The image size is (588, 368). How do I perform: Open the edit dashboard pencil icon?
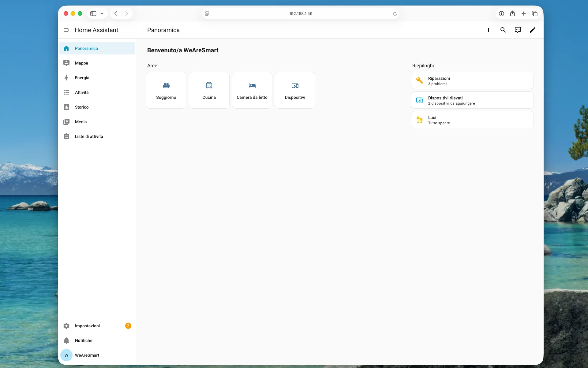coord(533,30)
